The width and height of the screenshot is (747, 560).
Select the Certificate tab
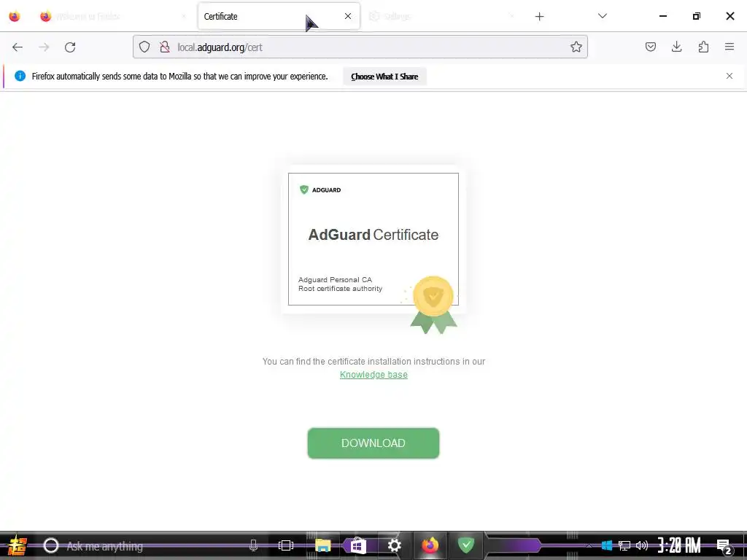pos(279,16)
